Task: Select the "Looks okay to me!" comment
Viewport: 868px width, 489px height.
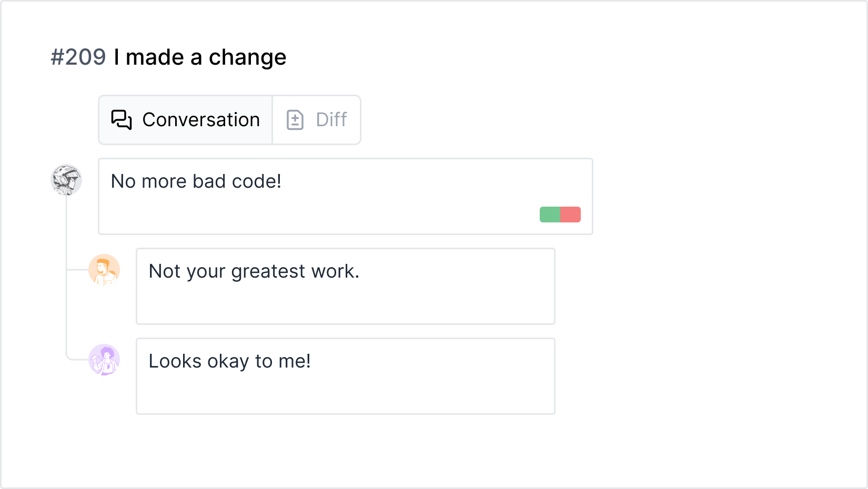Action: (x=346, y=376)
